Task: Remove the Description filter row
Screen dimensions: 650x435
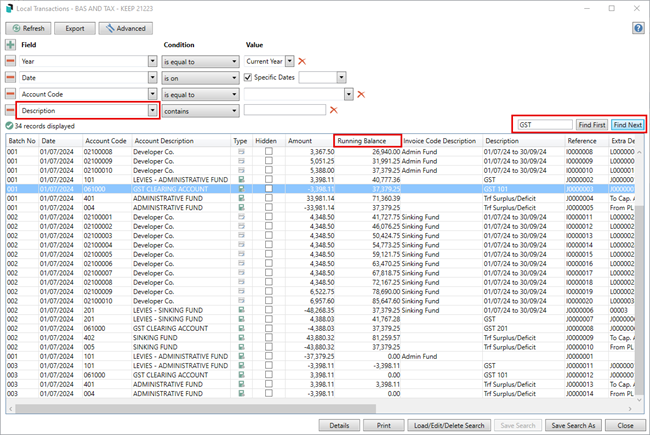Action: pos(10,110)
